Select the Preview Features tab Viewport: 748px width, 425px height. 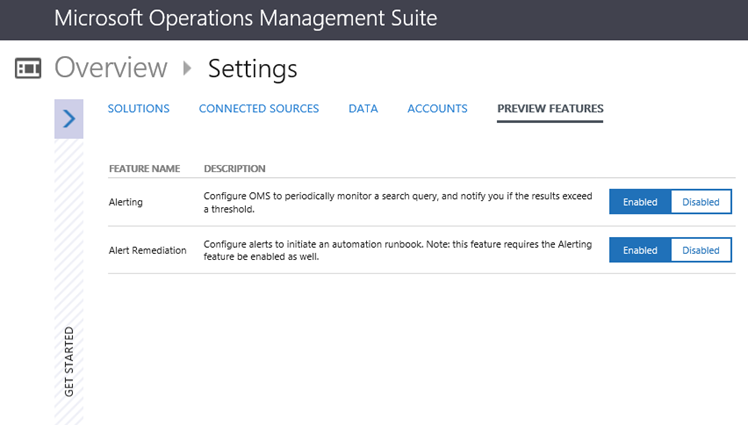click(x=550, y=109)
